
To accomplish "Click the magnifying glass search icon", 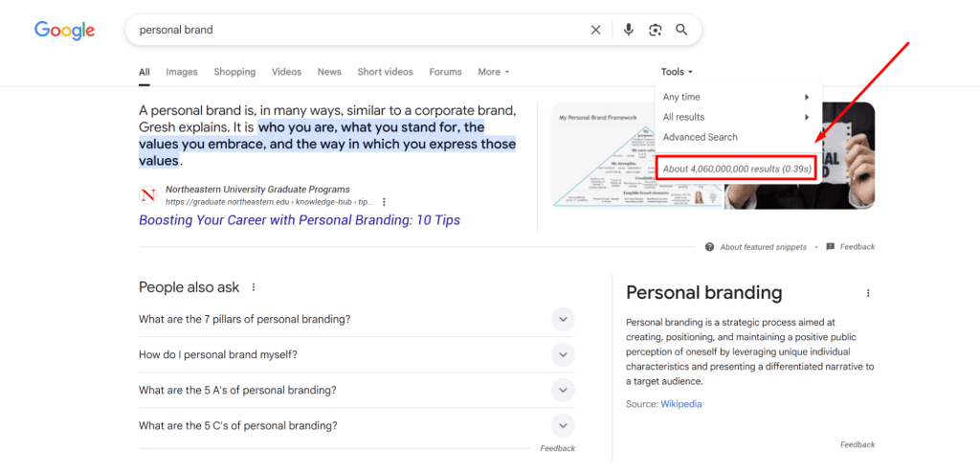I will click(681, 30).
